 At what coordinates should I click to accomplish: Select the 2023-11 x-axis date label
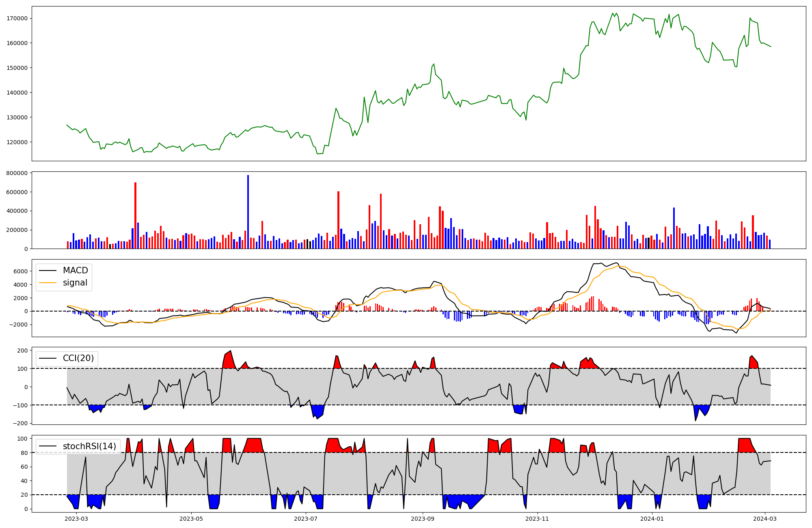click(537, 519)
